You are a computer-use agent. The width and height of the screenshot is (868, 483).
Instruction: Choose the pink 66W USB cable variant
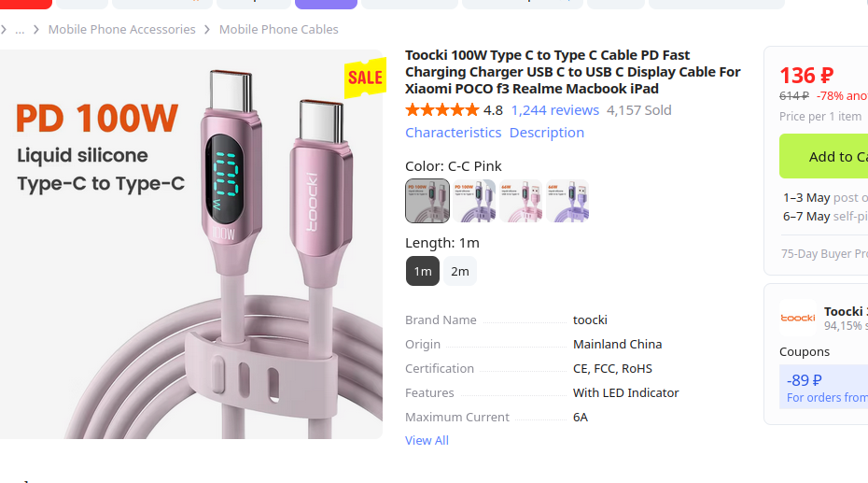pyautogui.click(x=521, y=201)
